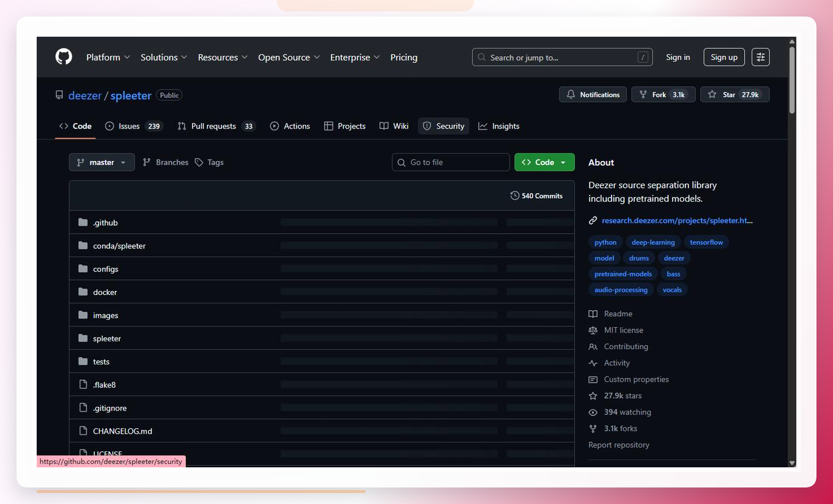The image size is (833, 504).
Task: Click the page vertical scrollbar thumb
Action: 792,80
